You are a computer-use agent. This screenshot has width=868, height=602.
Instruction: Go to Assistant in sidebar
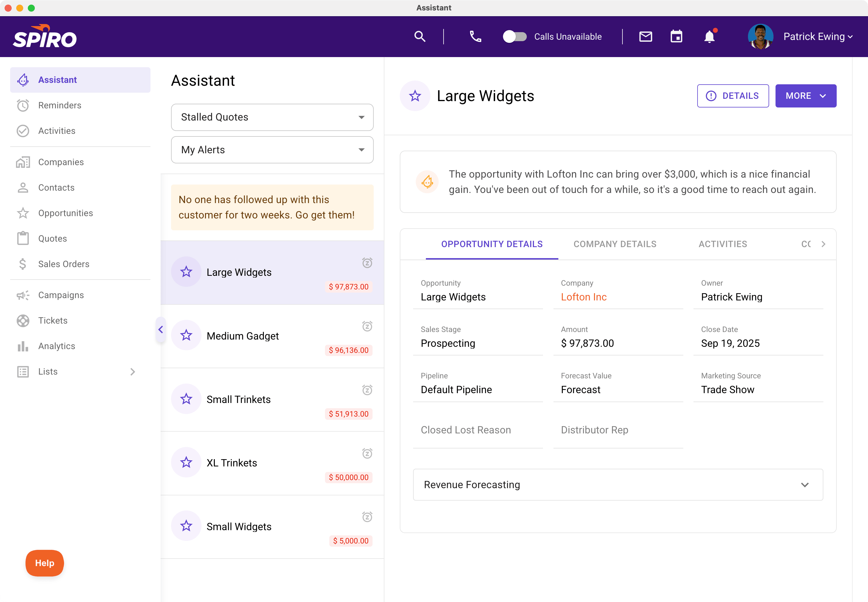click(80, 80)
